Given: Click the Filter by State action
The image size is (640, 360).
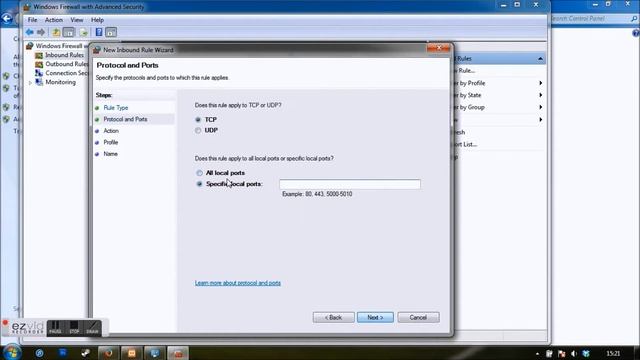Looking at the screenshot, I should coord(468,95).
